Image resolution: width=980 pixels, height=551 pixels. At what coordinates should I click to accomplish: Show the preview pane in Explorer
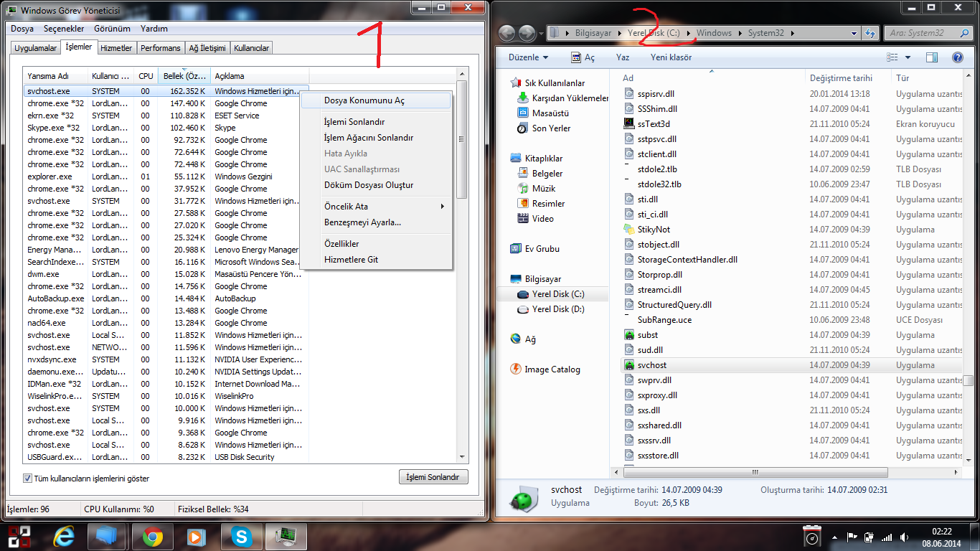coord(932,57)
